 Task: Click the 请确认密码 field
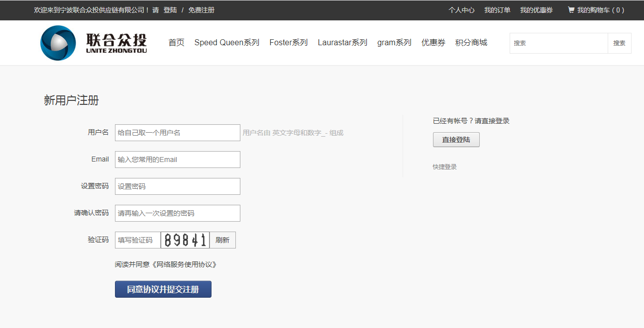(x=177, y=213)
